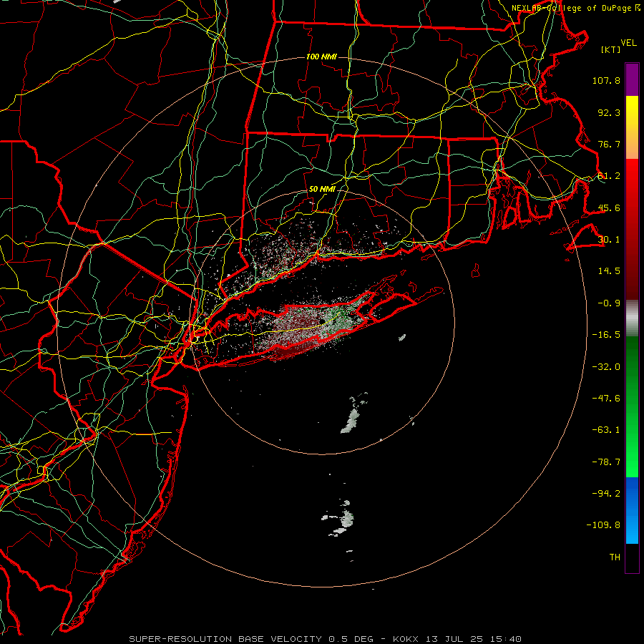Click the -109.8 velocity legend value
This screenshot has height=644, width=644.
click(603, 525)
